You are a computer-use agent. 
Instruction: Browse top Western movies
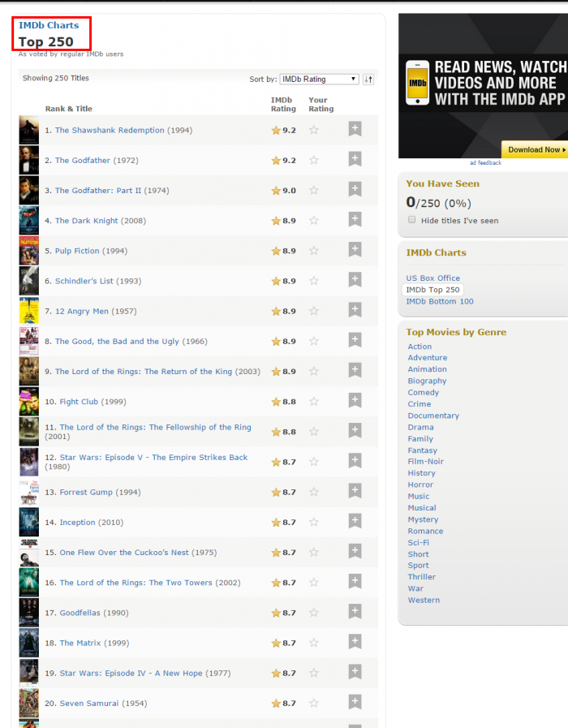424,600
